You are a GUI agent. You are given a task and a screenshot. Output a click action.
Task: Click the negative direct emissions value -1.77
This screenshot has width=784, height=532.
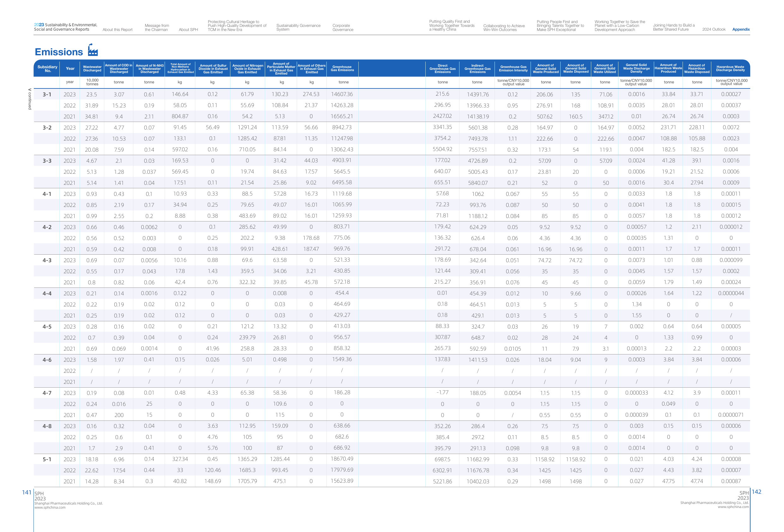coord(442,392)
